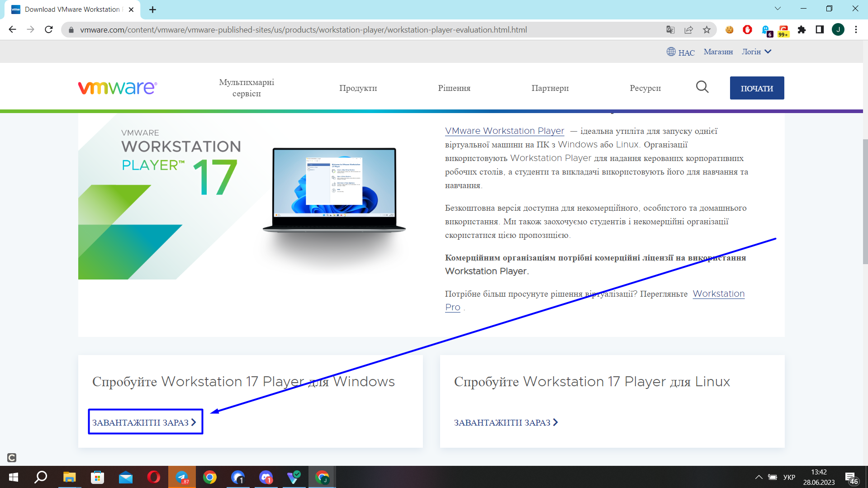868x488 pixels.
Task: Open taskbar search magnifier
Action: click(x=41, y=477)
